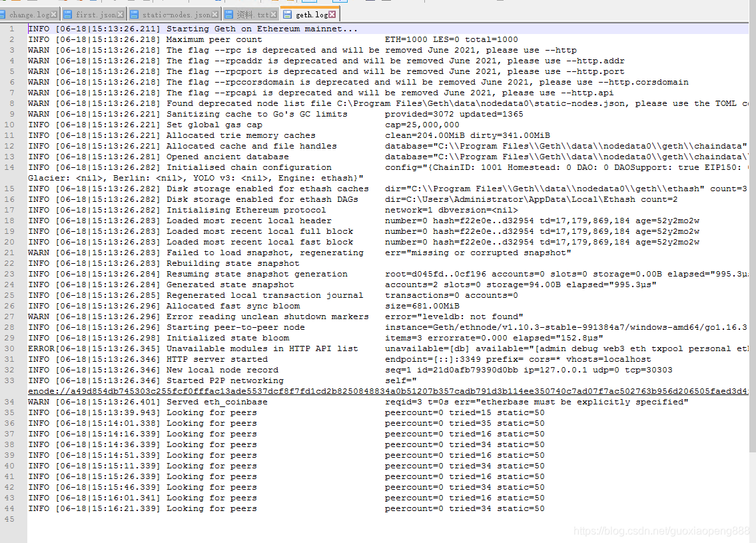Click 'New local node record' text
Image resolution: width=756 pixels, height=543 pixels.
(222, 370)
